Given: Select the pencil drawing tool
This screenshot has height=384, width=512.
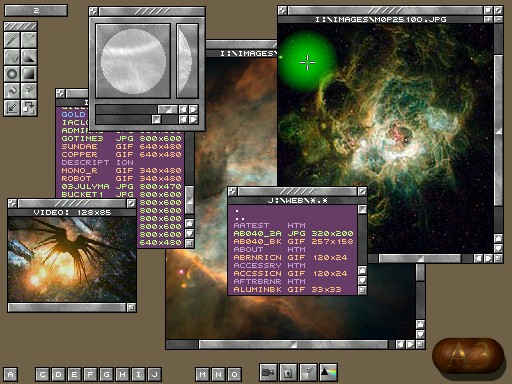Looking at the screenshot, I should click(x=12, y=40).
